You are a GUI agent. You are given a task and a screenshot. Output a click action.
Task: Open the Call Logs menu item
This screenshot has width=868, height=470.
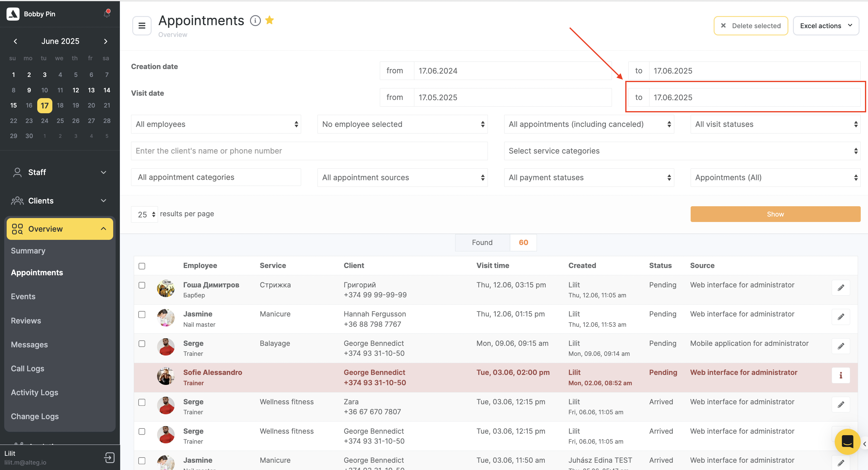[27, 369]
